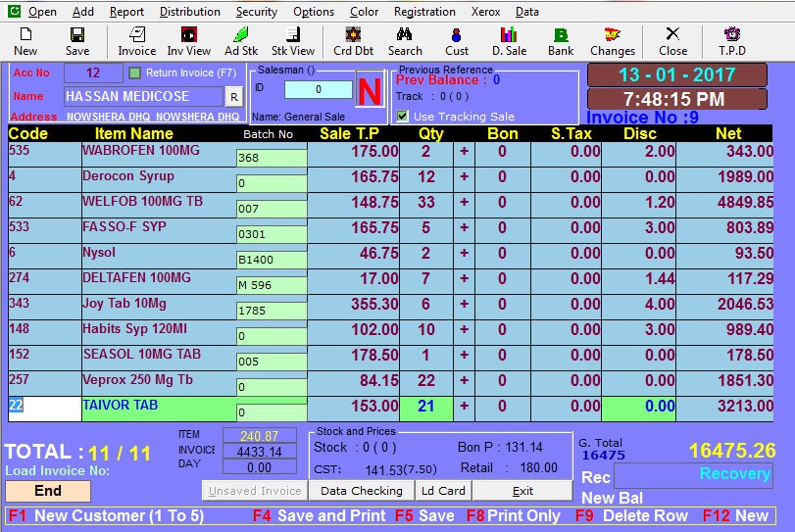Click the New invoice toolbar icon
This screenshot has height=532, width=795.
pos(25,34)
